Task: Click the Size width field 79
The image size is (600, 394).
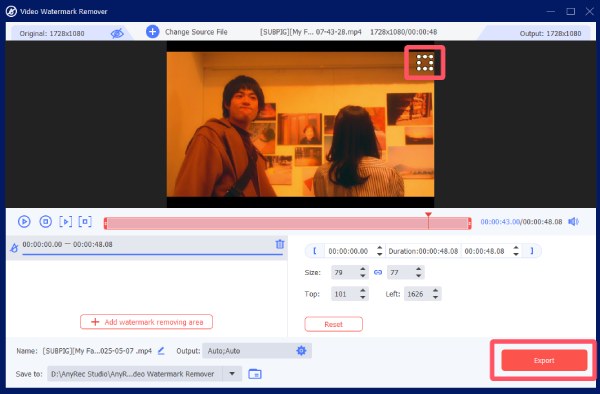Action: [x=344, y=272]
